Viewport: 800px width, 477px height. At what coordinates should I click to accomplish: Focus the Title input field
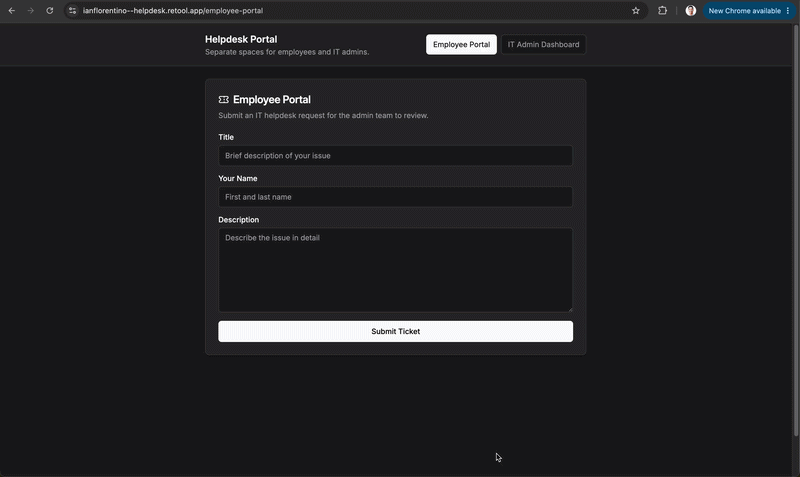(395, 156)
